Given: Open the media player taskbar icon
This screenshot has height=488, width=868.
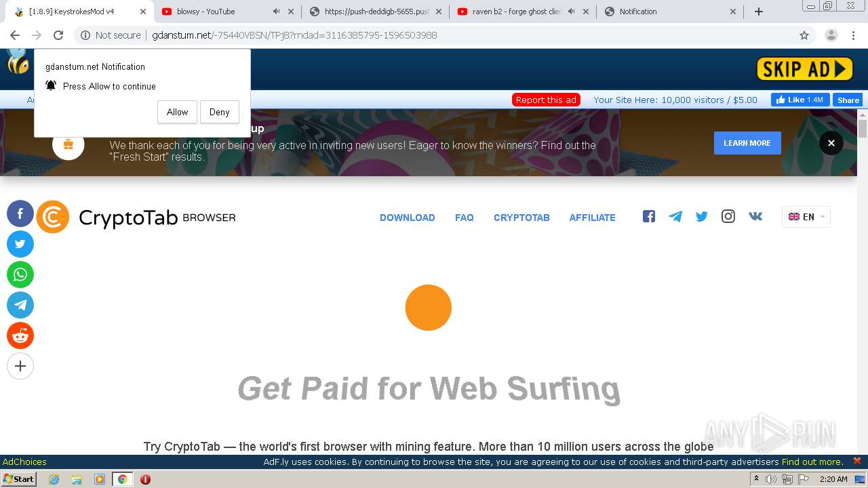Looking at the screenshot, I should (x=100, y=479).
